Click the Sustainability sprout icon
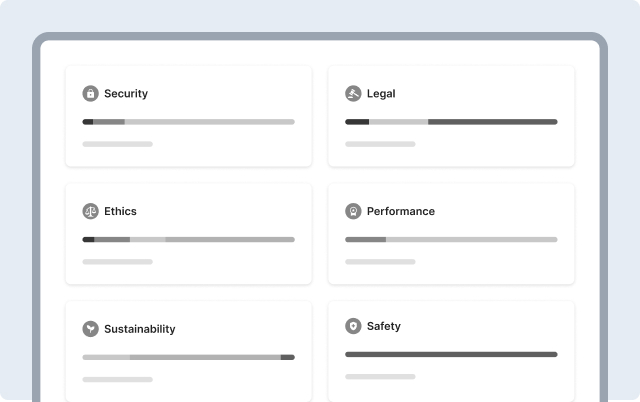The width and height of the screenshot is (640, 402). pos(90,329)
